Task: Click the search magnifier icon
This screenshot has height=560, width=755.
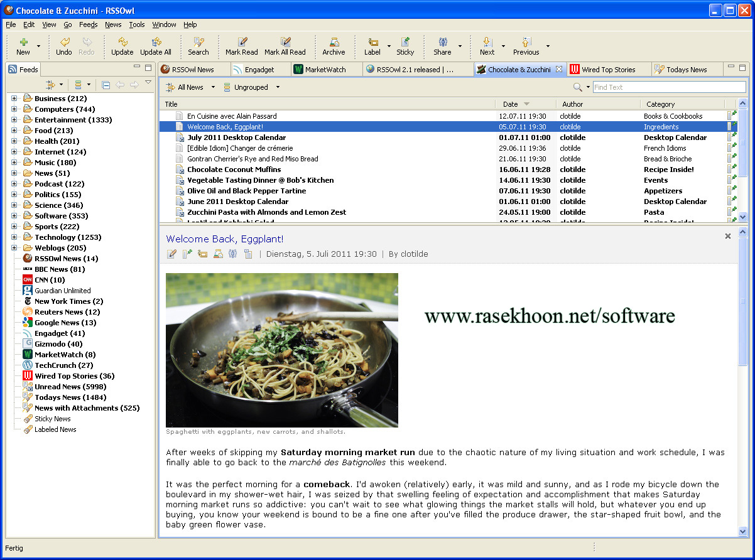Action: pos(577,87)
